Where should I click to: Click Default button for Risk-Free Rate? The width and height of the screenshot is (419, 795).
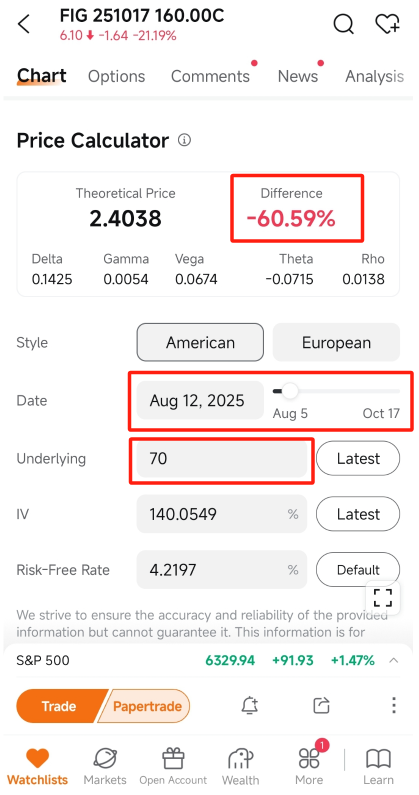358,569
